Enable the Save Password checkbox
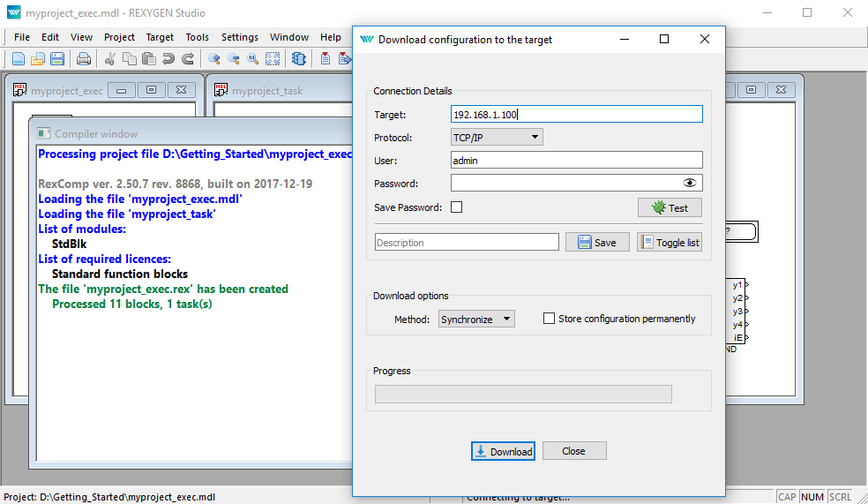 (456, 207)
